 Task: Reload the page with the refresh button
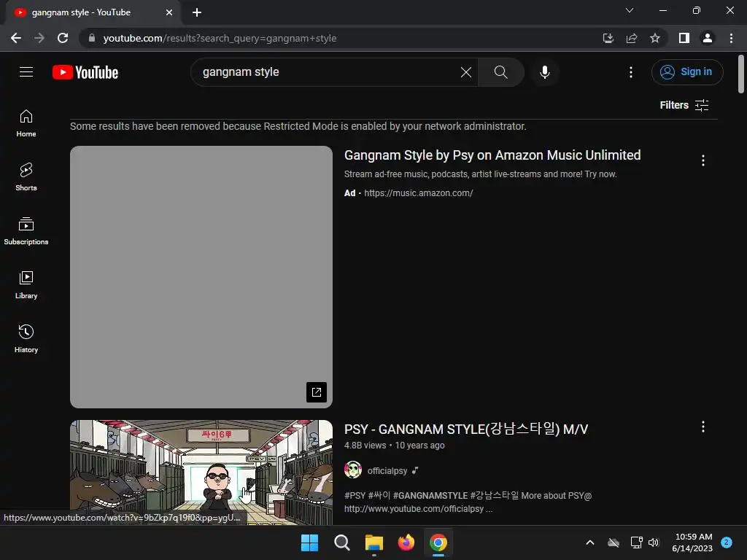tap(63, 38)
